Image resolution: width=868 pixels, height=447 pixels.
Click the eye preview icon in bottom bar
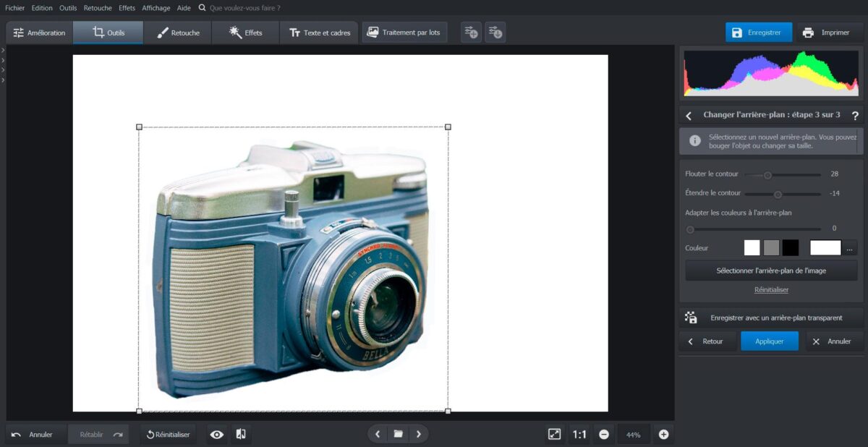coord(216,434)
